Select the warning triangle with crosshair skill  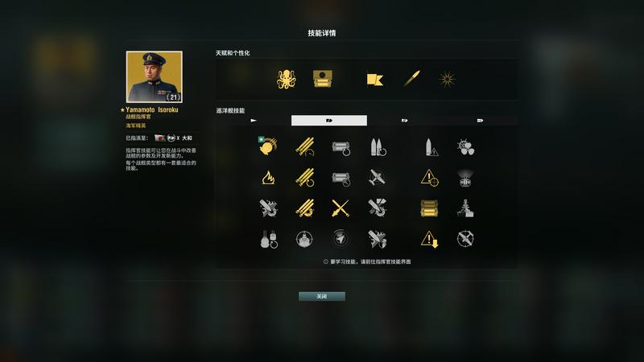pos(429,178)
